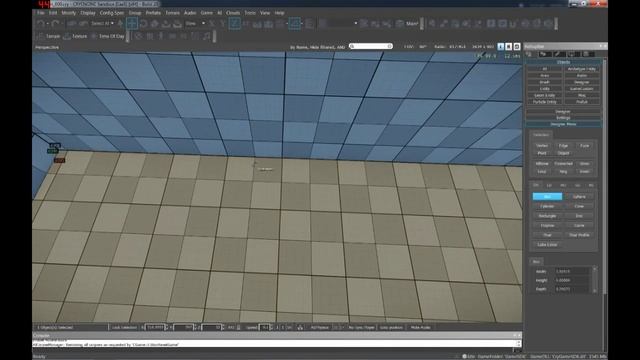This screenshot has width=640, height=360.
Task: Select the Scale object tool icon
Action: tap(155, 24)
